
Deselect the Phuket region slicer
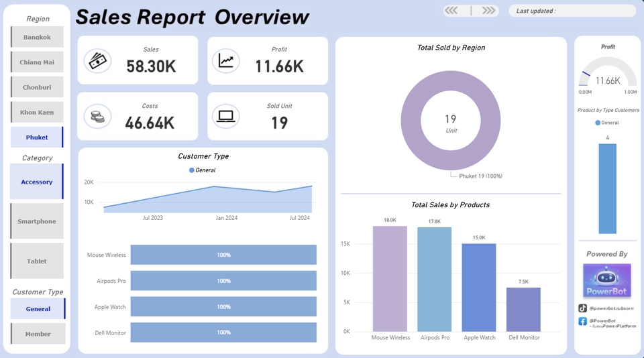click(37, 137)
